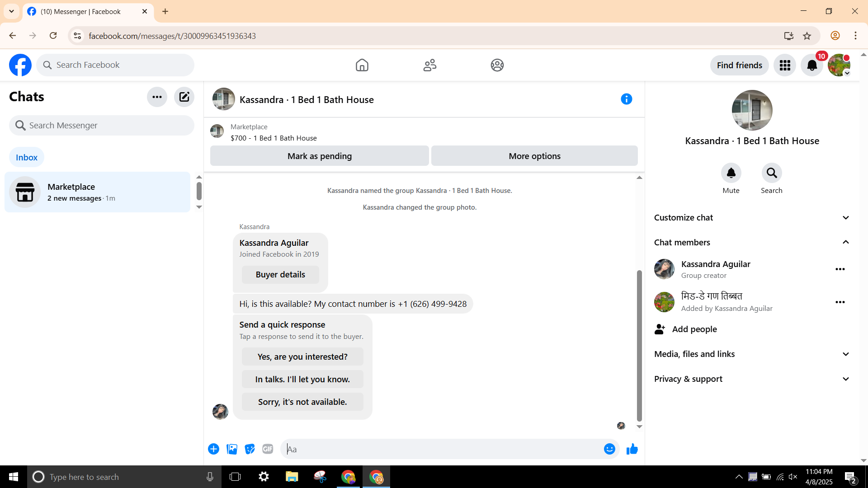
Task: Attach a photo using the image icon
Action: [x=232, y=449]
